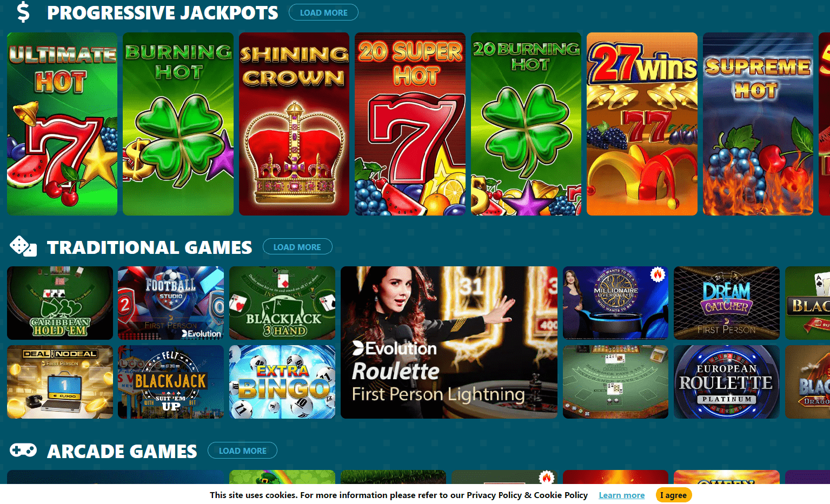Open the Learn more cookie link
830x504 pixels.
[622, 495]
